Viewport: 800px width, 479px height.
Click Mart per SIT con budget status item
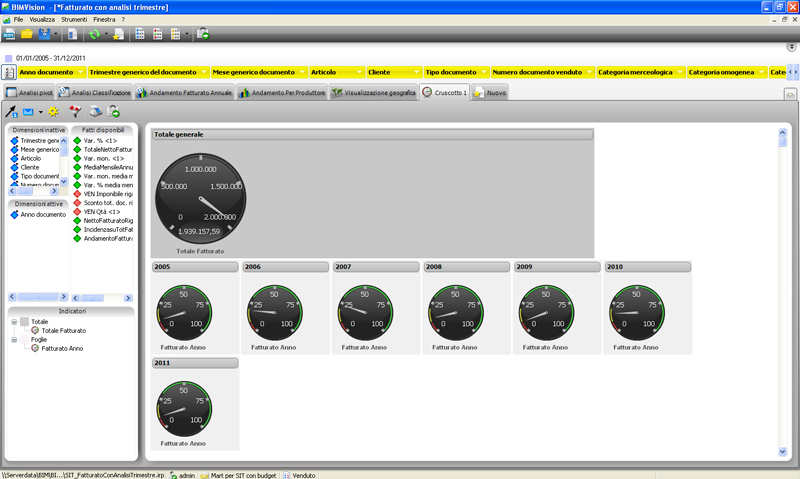point(239,475)
